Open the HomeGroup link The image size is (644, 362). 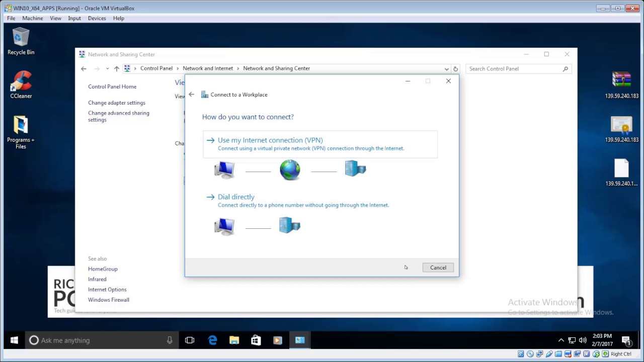point(103,269)
